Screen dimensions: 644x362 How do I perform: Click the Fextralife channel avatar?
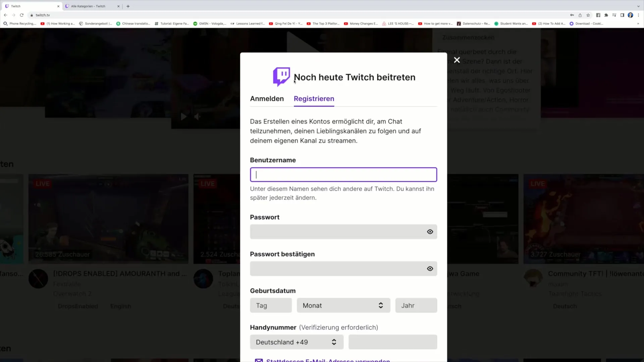tap(38, 279)
